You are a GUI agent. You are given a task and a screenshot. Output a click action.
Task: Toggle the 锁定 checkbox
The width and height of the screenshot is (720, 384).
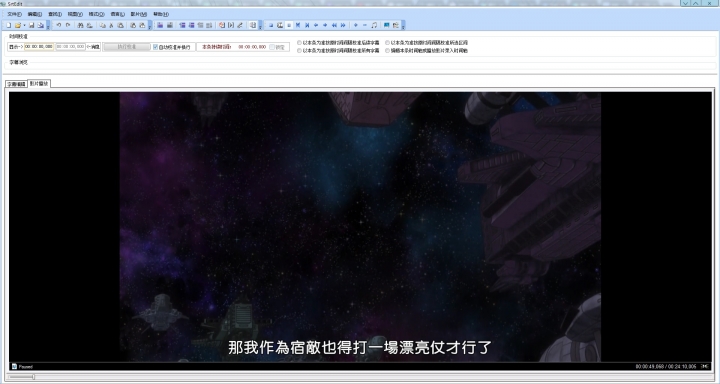point(272,47)
